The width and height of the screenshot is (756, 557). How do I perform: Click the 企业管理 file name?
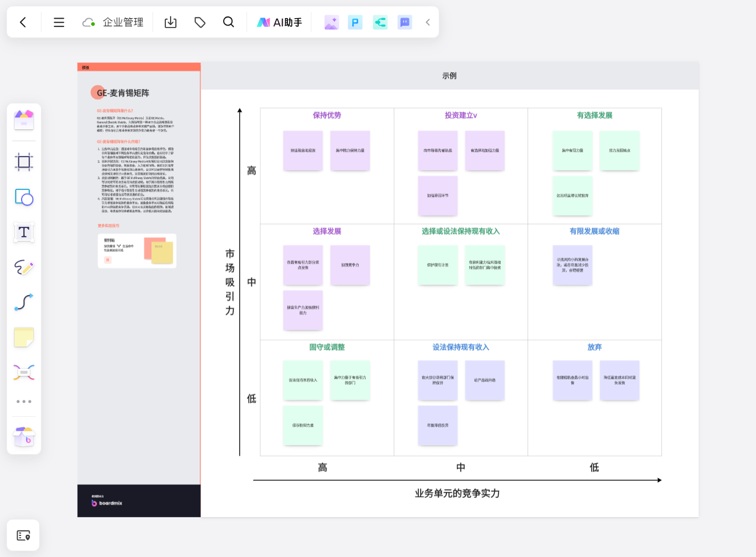point(123,22)
